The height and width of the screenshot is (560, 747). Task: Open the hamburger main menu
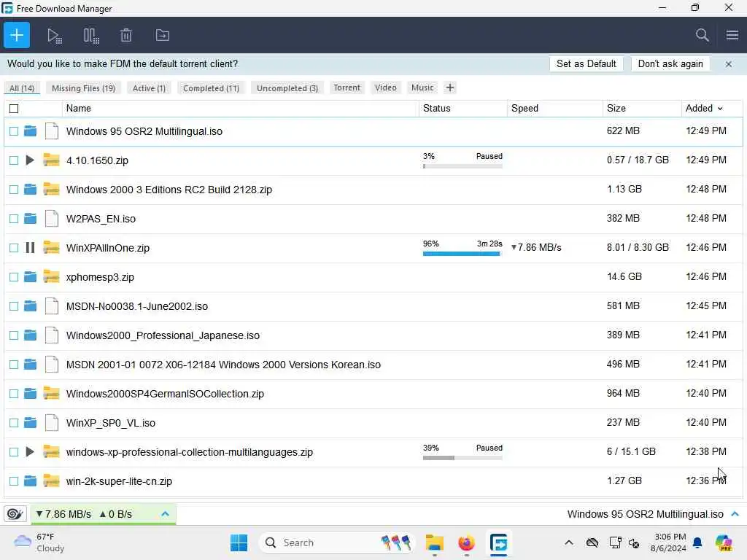732,35
